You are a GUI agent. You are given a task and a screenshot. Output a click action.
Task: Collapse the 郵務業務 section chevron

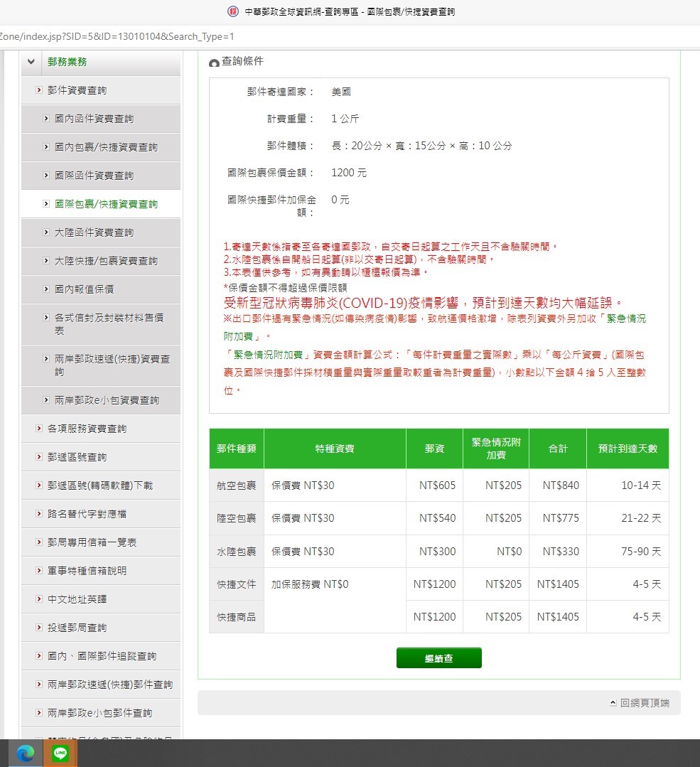pyautogui.click(x=31, y=62)
